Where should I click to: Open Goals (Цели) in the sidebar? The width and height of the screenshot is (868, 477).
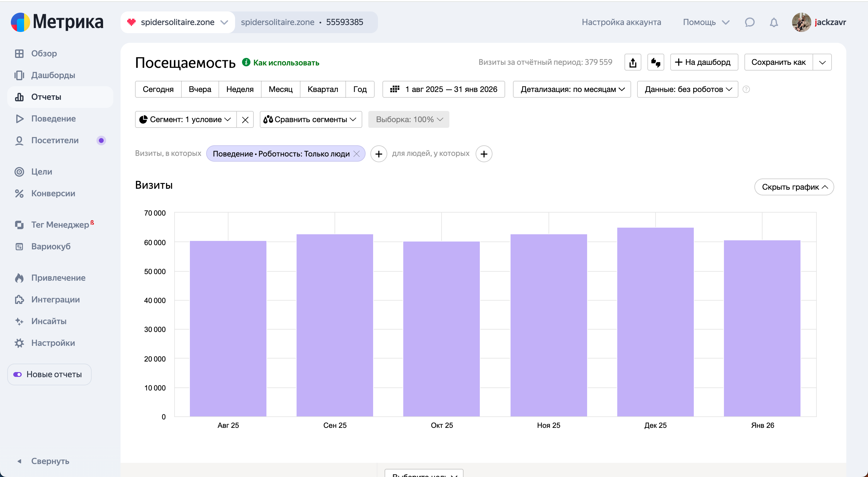(42, 172)
